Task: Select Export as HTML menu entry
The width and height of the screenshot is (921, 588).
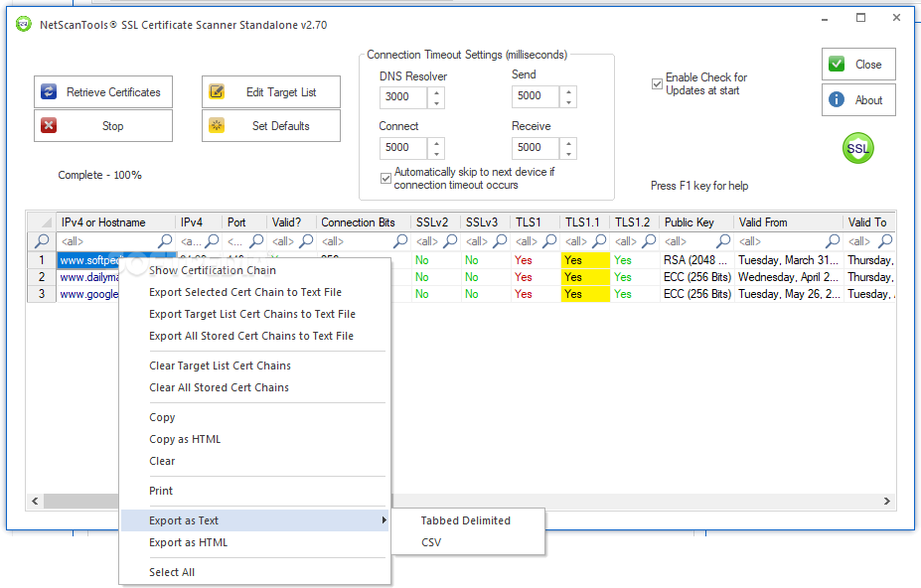Action: [x=255, y=542]
